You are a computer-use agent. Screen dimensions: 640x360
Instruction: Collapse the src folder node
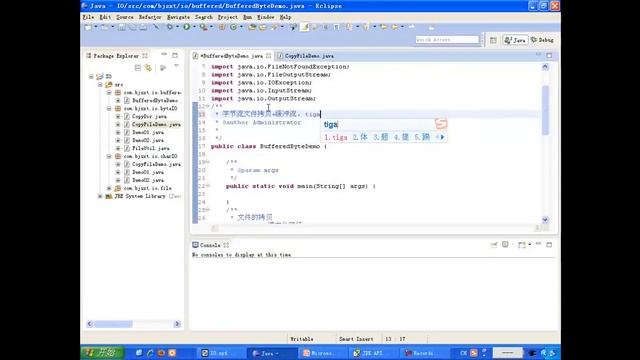pos(100,84)
